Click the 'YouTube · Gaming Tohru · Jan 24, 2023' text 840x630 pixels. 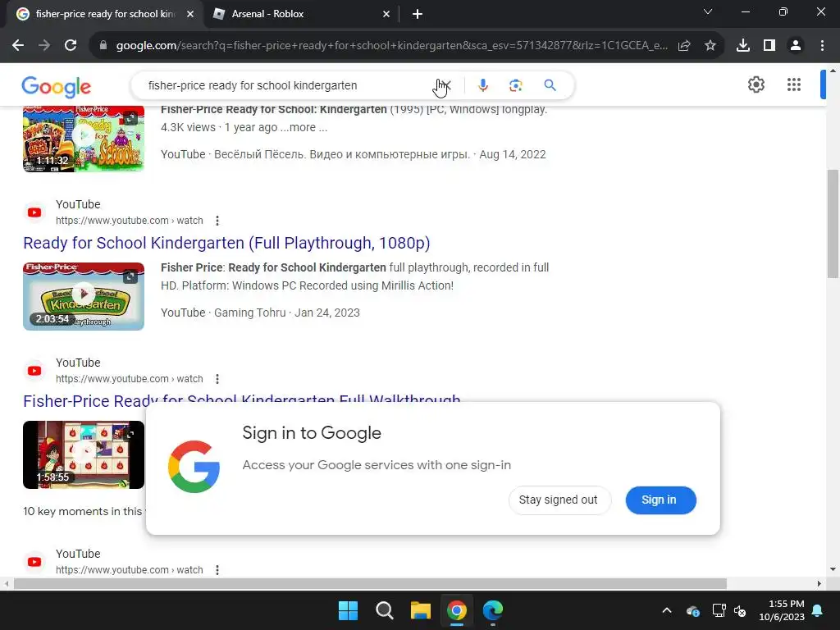[260, 313]
